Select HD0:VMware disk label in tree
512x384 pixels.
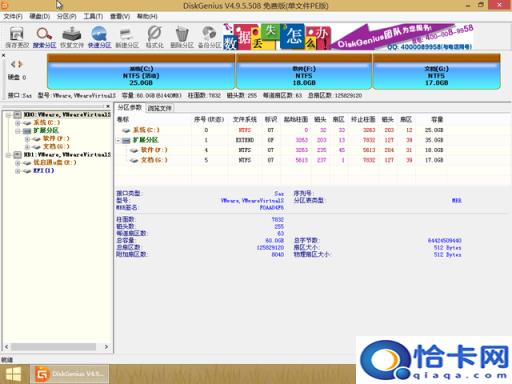(67, 115)
